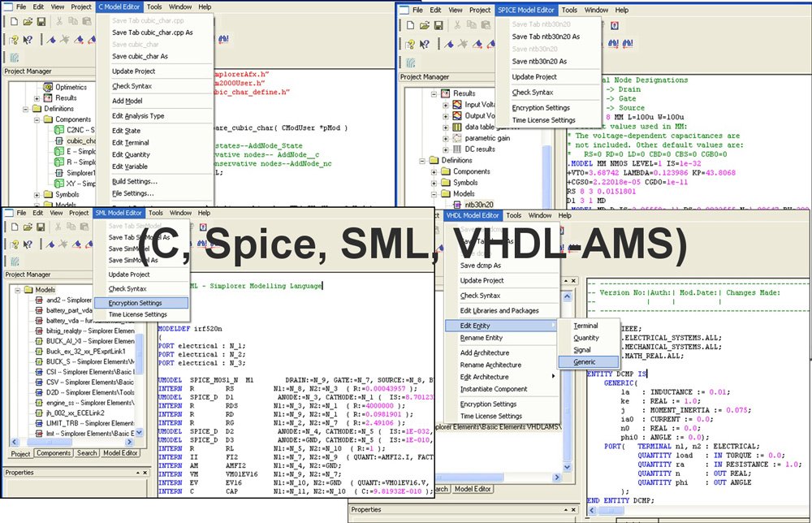The height and width of the screenshot is (523, 812).
Task: Click Input Voltage plot icon in SPICE project tree
Action: (x=457, y=105)
